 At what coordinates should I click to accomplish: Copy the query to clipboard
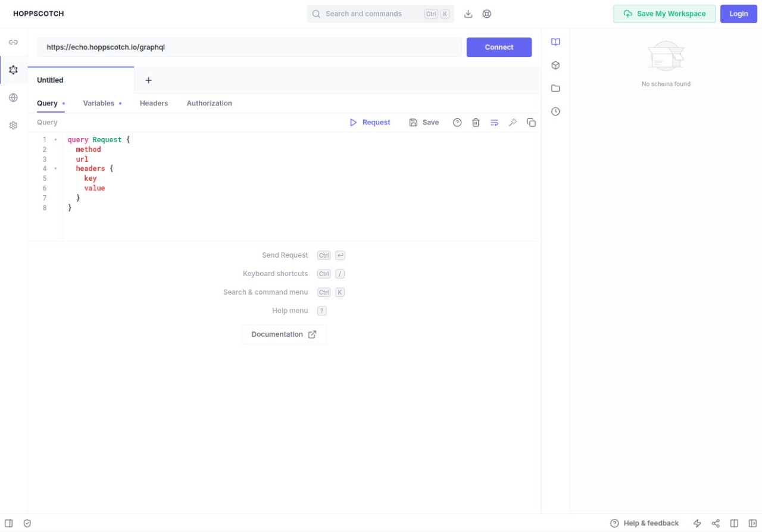pyautogui.click(x=531, y=123)
